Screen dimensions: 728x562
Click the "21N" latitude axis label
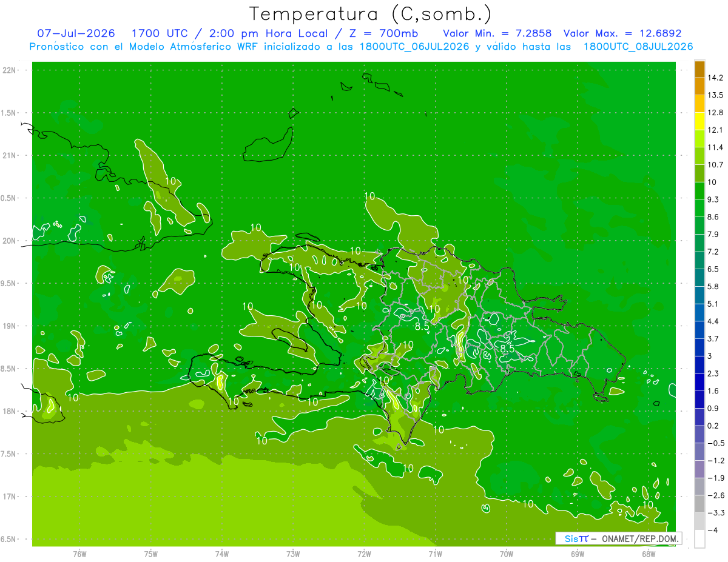coord(10,156)
